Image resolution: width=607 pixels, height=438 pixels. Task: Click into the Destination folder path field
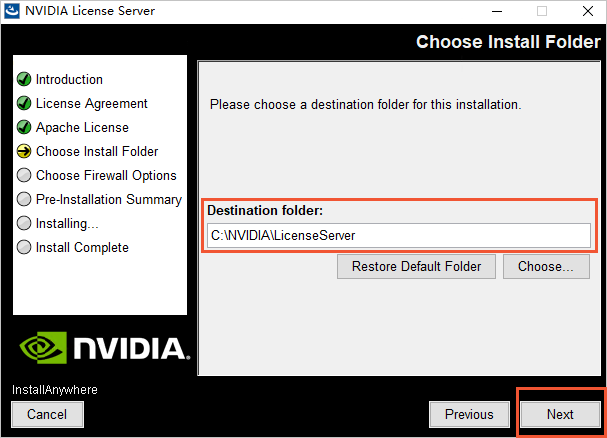398,235
